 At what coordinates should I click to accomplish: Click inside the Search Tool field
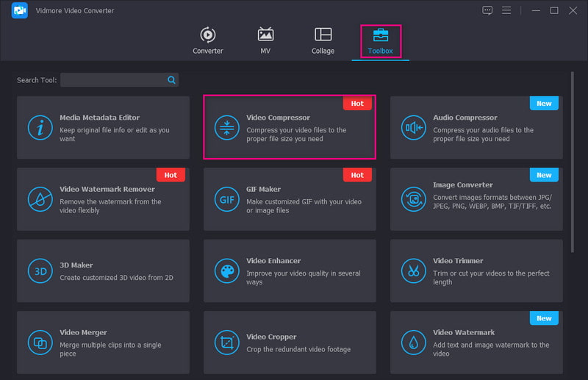tap(112, 79)
